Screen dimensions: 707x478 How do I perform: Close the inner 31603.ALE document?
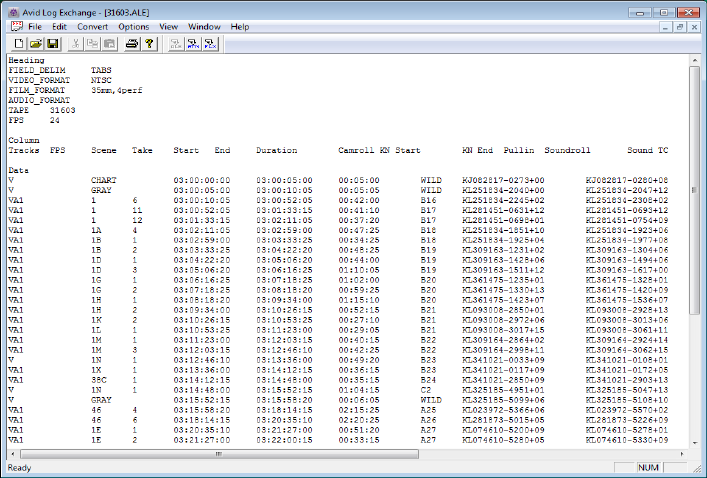click(694, 27)
